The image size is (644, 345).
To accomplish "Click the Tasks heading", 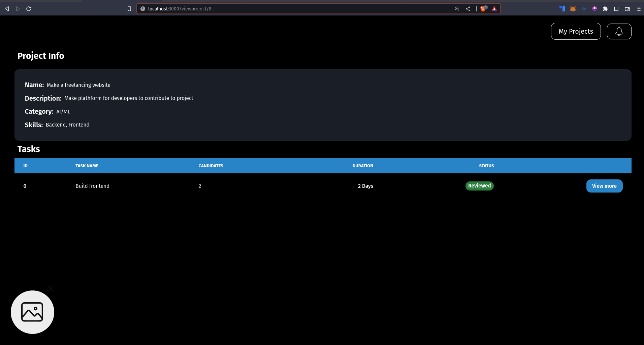I will (29, 149).
